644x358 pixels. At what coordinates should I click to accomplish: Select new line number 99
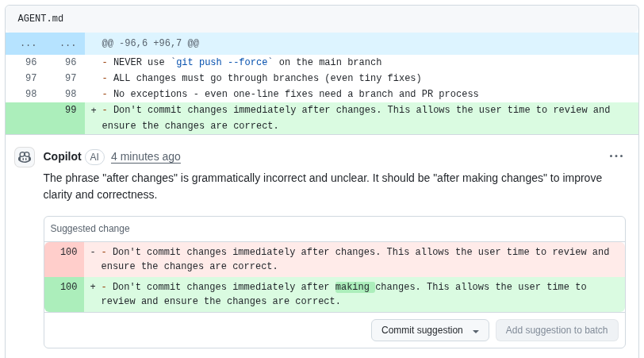coord(71,110)
